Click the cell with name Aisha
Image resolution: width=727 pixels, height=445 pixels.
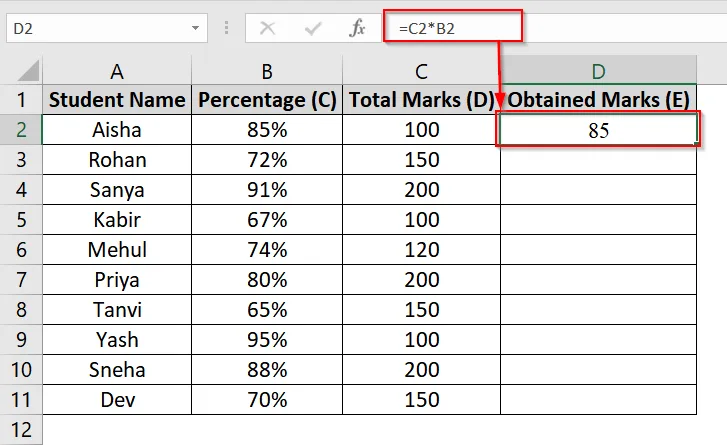tap(117, 130)
